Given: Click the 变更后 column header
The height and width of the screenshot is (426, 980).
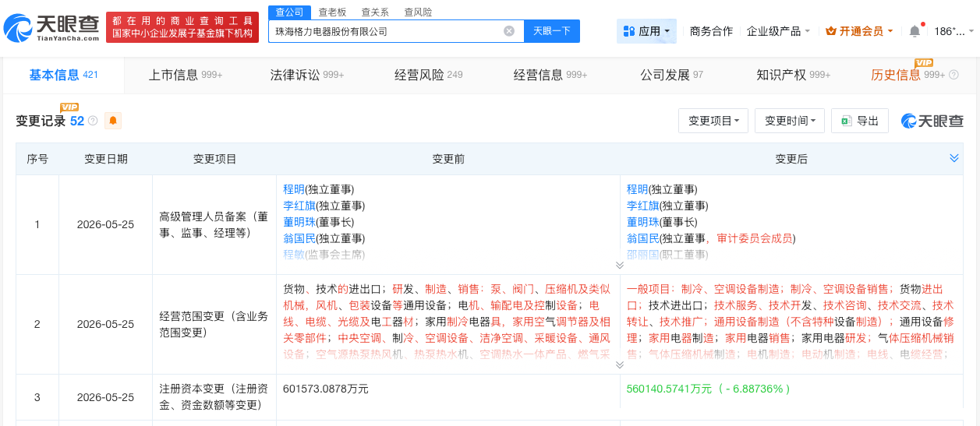Looking at the screenshot, I should [791, 159].
